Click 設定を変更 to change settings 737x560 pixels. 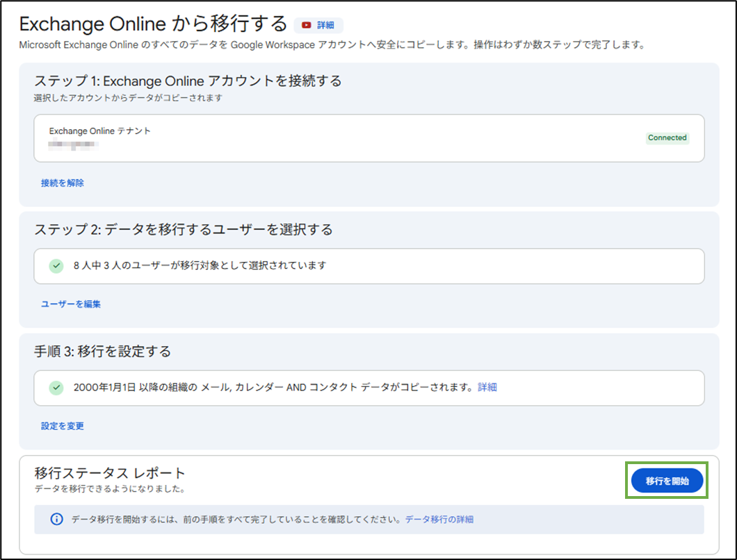pos(63,426)
